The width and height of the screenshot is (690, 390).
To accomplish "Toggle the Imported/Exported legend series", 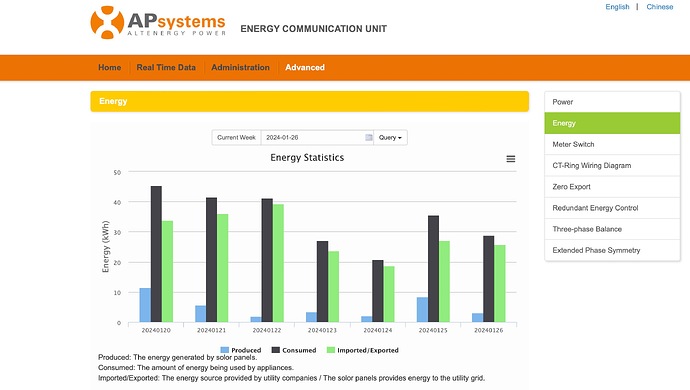I will click(363, 350).
